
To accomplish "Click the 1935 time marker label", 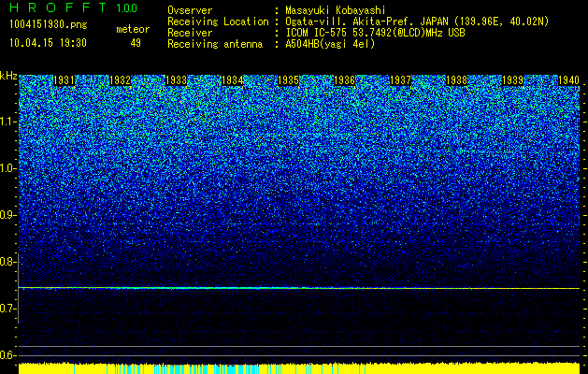I will [288, 80].
